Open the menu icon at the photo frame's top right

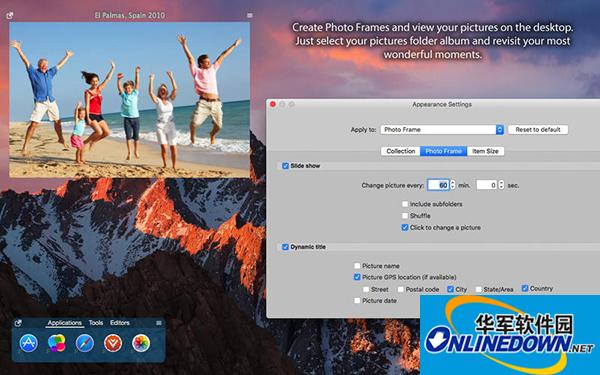[249, 16]
